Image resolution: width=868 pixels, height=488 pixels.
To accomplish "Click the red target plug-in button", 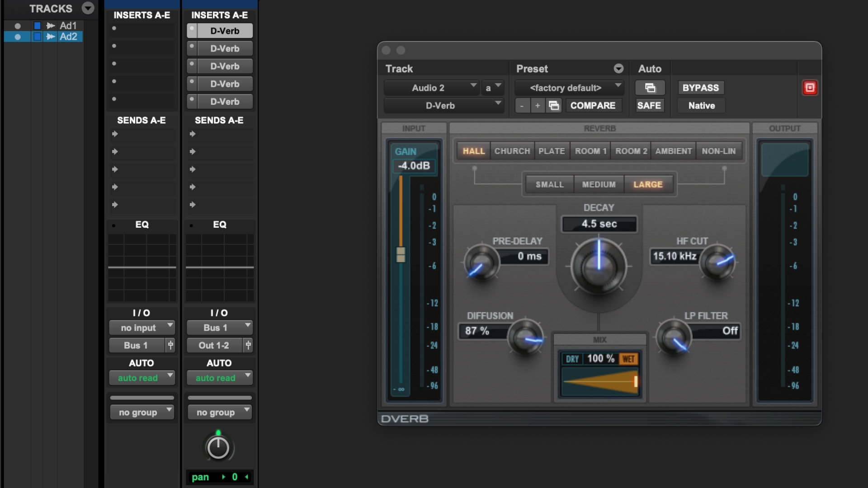I will pos(810,88).
